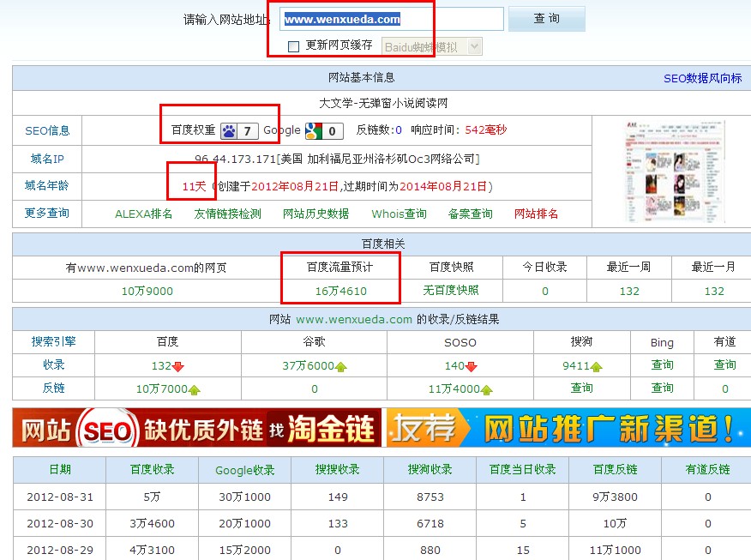Click the 反链数 0 value

click(x=399, y=130)
